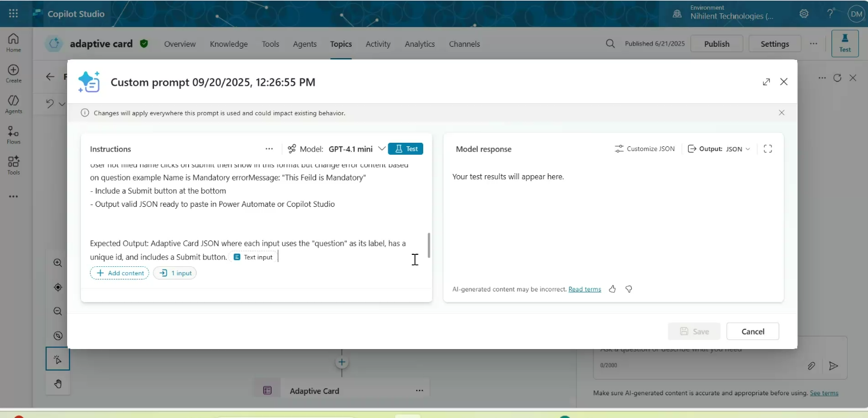This screenshot has width=868, height=418.
Task: Click the Text input variable chip
Action: pos(253,257)
